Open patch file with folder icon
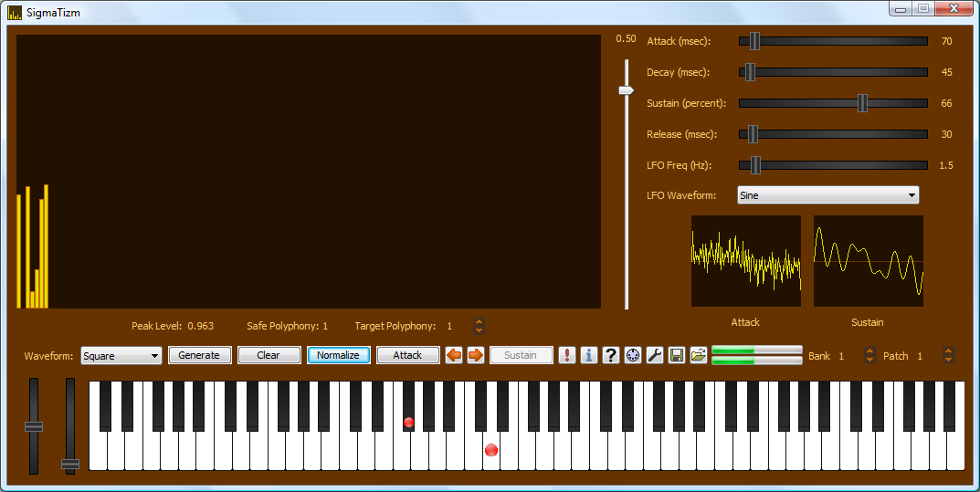The width and height of the screenshot is (980, 492). (698, 355)
